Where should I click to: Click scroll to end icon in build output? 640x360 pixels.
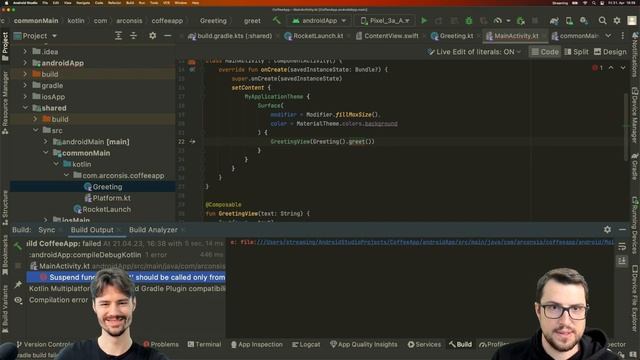(622, 260)
